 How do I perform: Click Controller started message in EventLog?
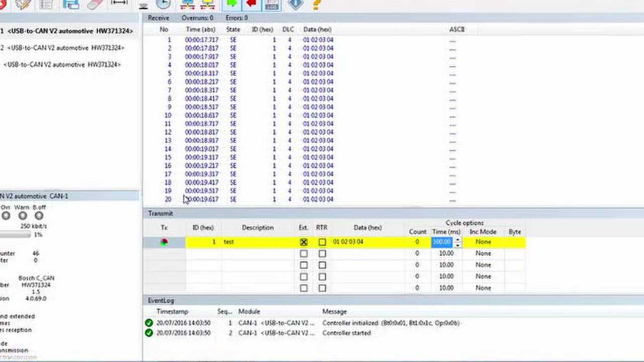point(348,333)
